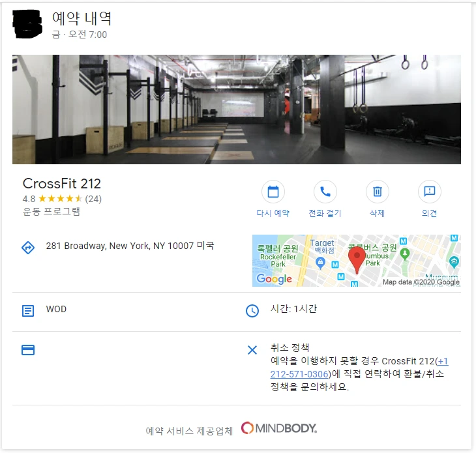Click the 삭제 label
The image size is (476, 453).
click(x=378, y=213)
